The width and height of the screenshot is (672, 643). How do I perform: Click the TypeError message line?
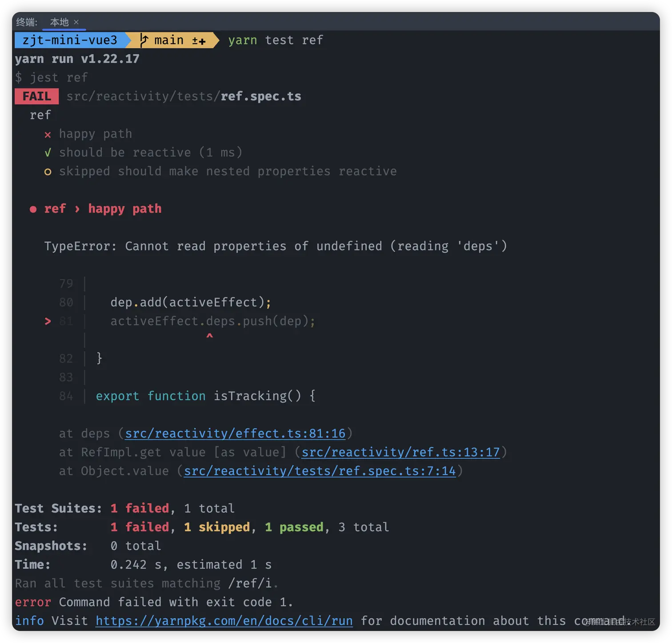pyautogui.click(x=276, y=246)
